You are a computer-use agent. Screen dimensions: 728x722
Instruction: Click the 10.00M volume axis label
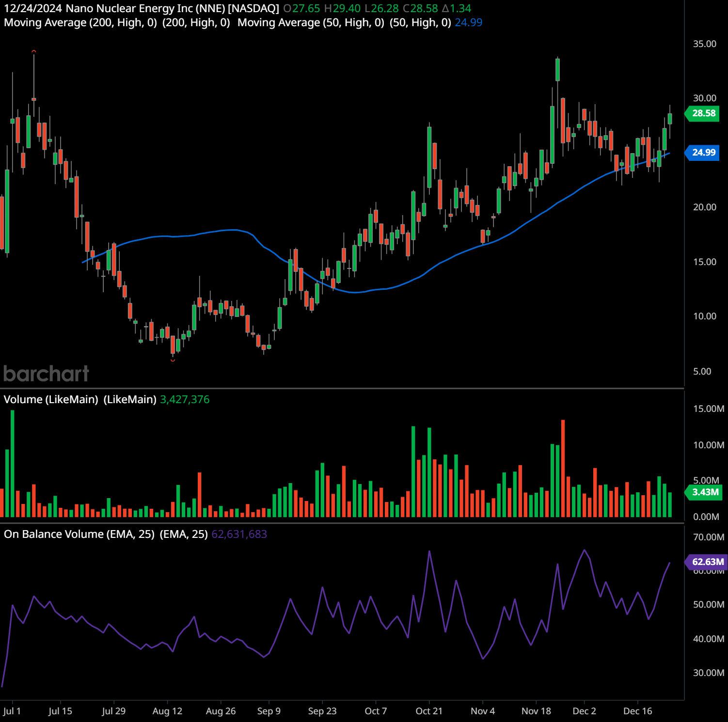click(x=709, y=445)
